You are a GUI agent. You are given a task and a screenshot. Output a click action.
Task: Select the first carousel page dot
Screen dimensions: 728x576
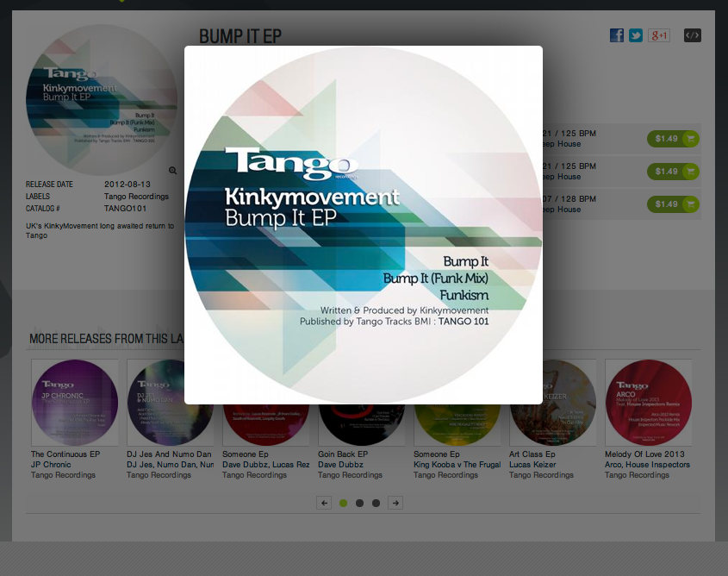(344, 503)
